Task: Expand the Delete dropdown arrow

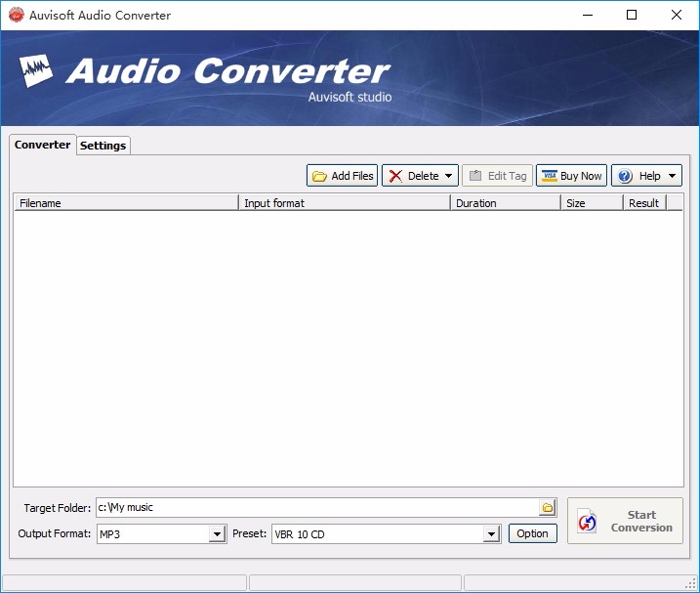Action: tap(449, 176)
